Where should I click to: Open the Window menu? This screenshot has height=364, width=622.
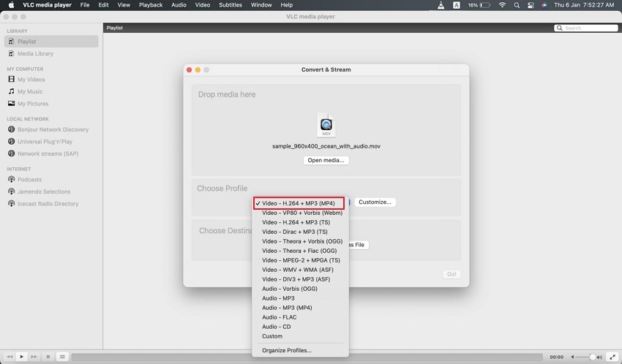point(261,5)
